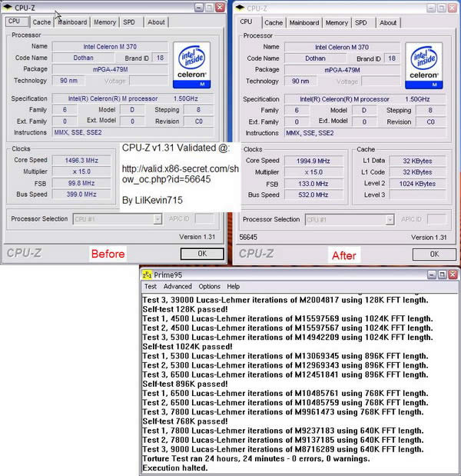Click Revision value C0 in After window
This screenshot has width=461, height=476.
431,121
